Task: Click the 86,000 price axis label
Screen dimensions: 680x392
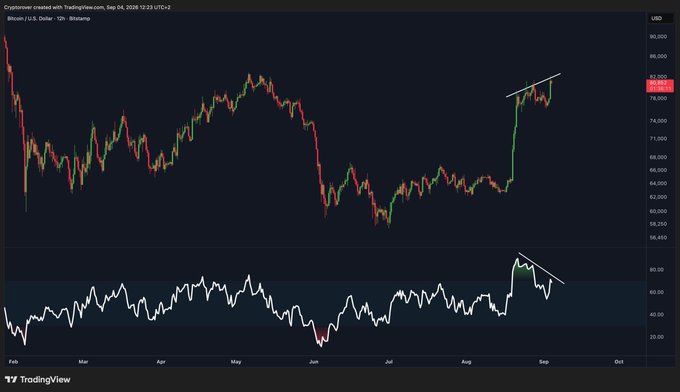Action: (658, 56)
